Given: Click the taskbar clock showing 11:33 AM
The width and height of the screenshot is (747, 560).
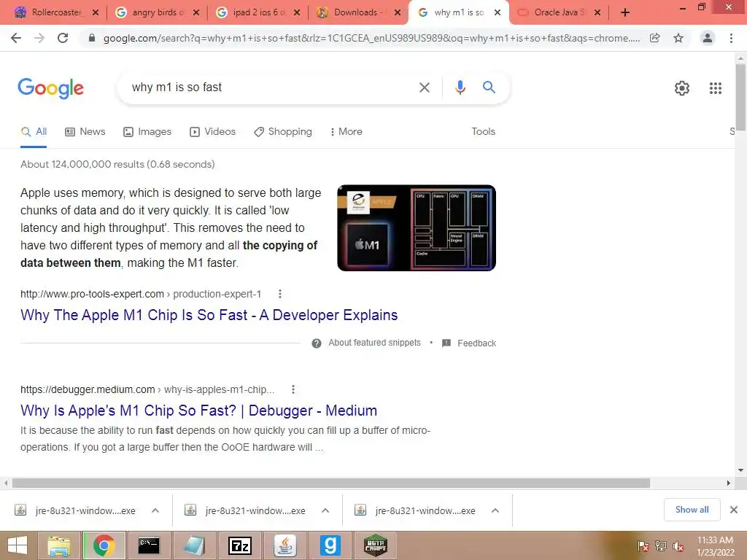Looking at the screenshot, I should coord(715,546).
